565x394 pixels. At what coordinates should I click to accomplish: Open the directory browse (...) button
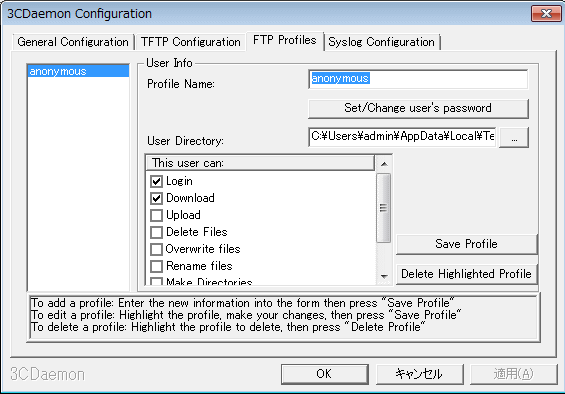click(514, 137)
